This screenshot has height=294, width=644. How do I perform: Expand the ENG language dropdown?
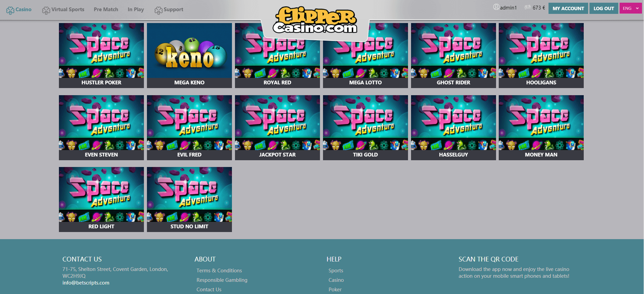pyautogui.click(x=630, y=8)
